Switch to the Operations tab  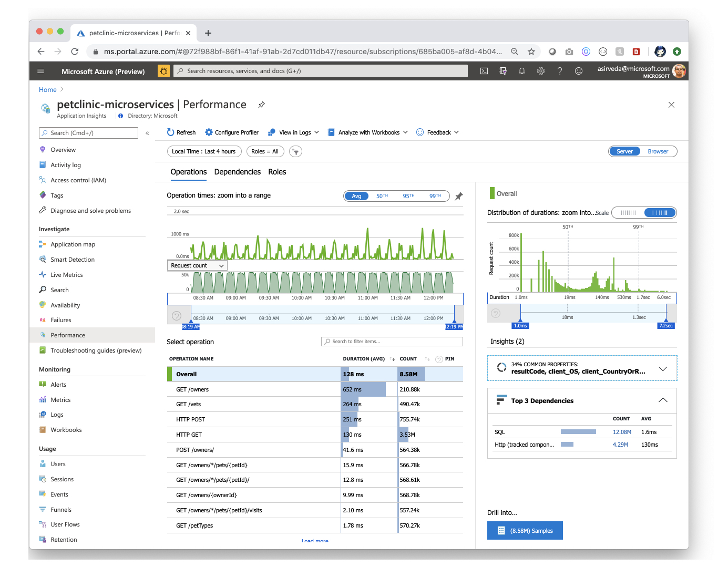click(x=189, y=172)
